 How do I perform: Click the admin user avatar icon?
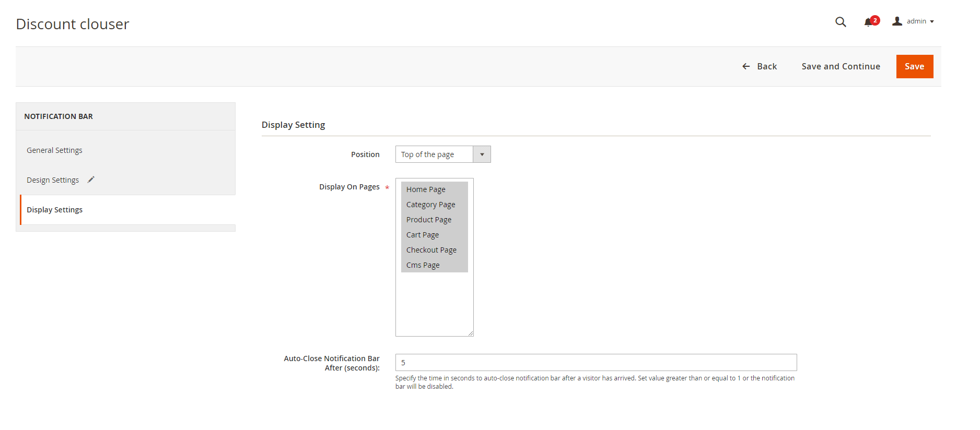click(x=897, y=21)
